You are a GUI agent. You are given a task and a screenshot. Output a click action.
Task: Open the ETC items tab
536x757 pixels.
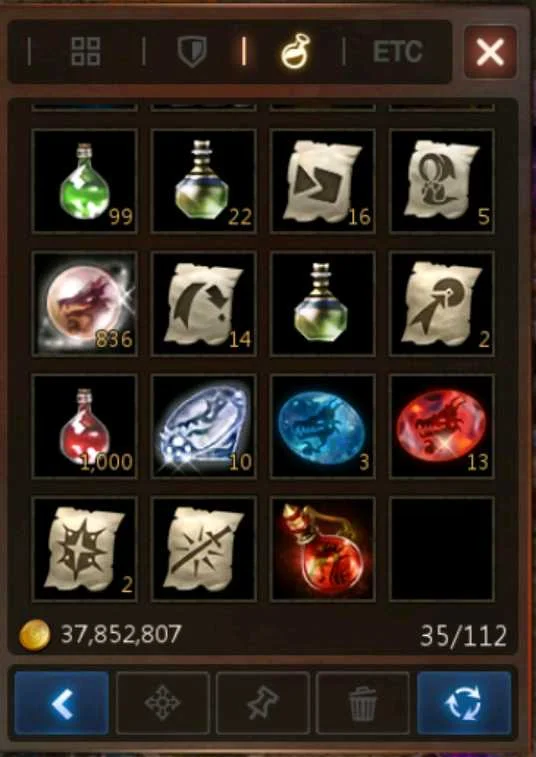(x=397, y=52)
